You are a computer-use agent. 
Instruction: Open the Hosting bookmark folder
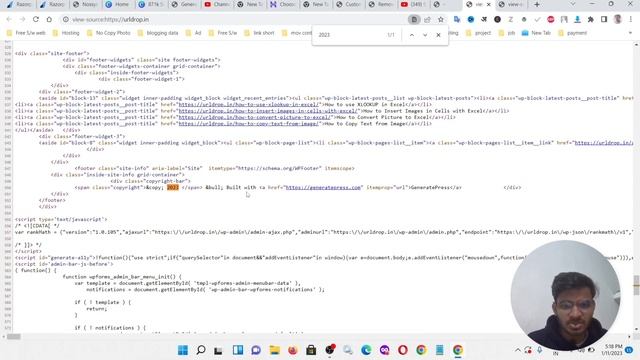[x=66, y=33]
